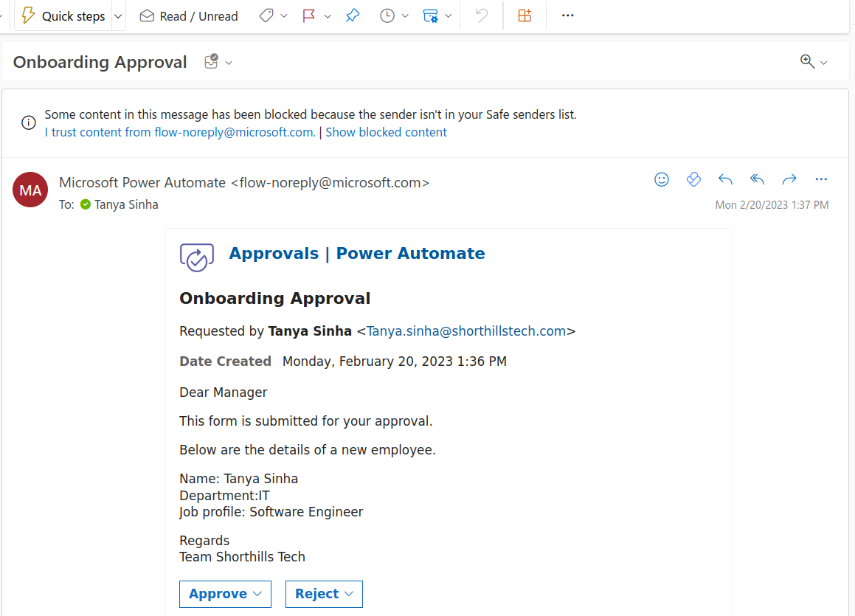Reply to Microsoft Power Automate

click(x=725, y=179)
